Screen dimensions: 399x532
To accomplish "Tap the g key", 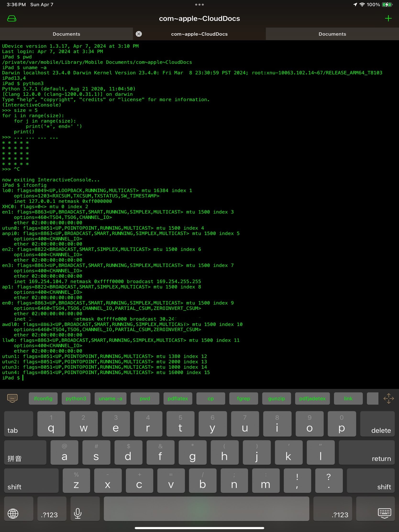I will [192, 452].
